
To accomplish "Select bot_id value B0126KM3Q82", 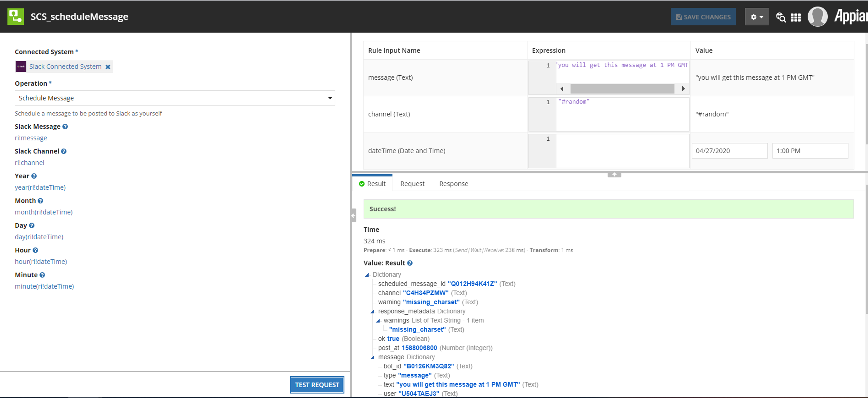I will pos(429,366).
